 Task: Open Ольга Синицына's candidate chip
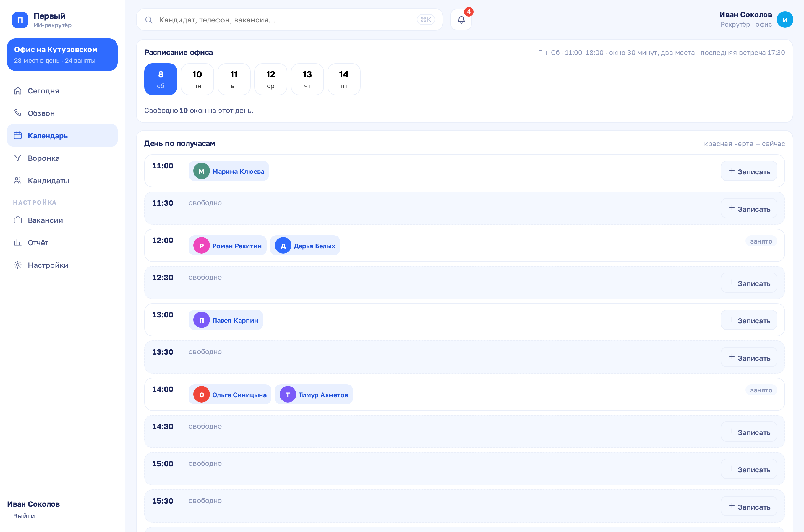pos(230,394)
